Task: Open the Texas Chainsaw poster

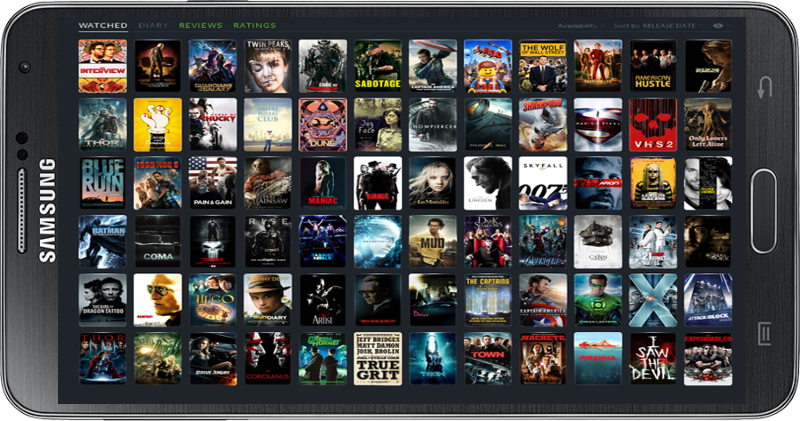Action: click(268, 184)
